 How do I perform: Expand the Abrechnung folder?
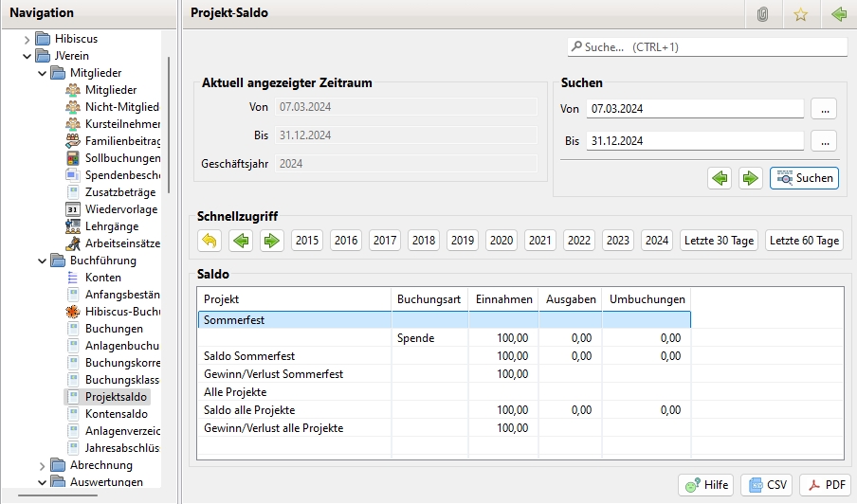[x=42, y=465]
